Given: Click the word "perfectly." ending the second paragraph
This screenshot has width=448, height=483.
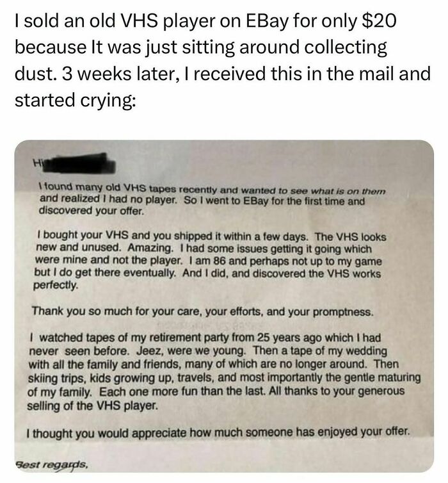Looking at the screenshot, I should 56,285.
